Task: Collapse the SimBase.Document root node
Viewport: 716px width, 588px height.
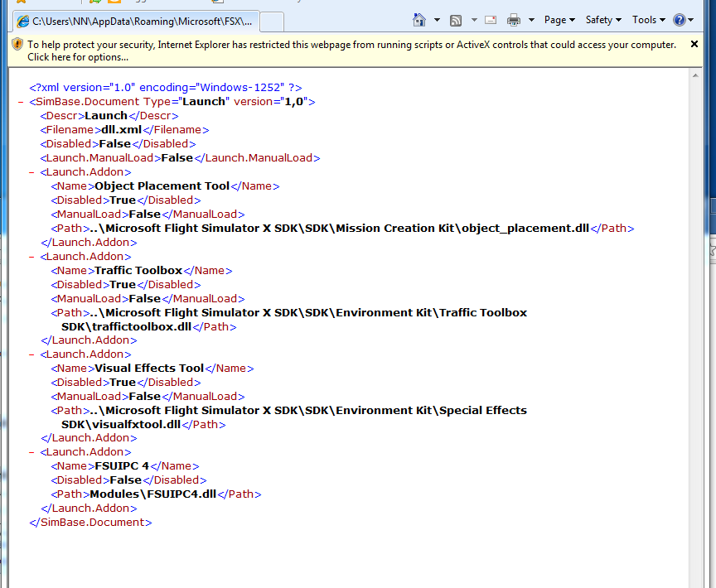Action: [x=21, y=102]
